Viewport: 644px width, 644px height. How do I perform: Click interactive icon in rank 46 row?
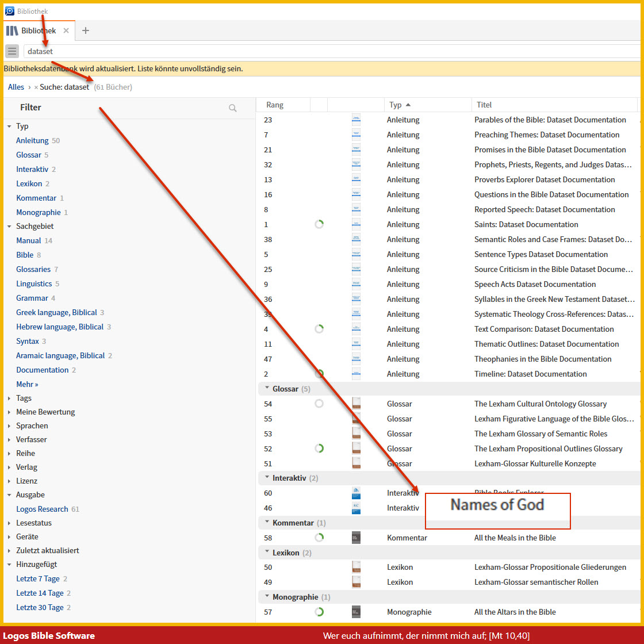[x=356, y=508]
